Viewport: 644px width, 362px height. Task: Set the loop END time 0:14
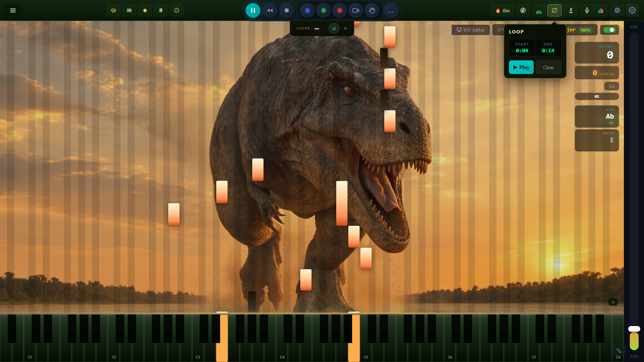pyautogui.click(x=548, y=48)
